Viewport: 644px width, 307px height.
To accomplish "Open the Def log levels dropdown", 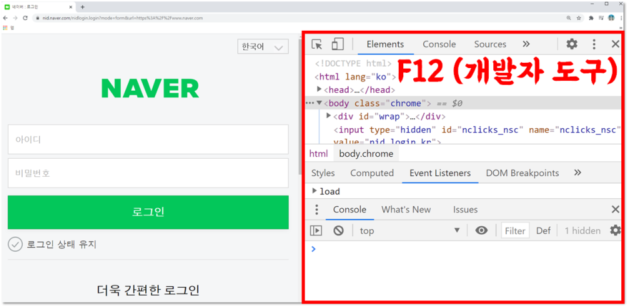I will (543, 230).
